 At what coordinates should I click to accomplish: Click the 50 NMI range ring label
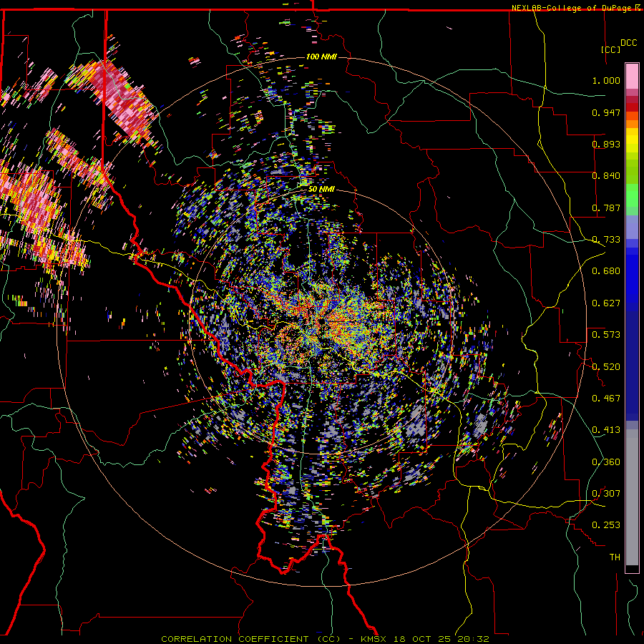(321, 190)
